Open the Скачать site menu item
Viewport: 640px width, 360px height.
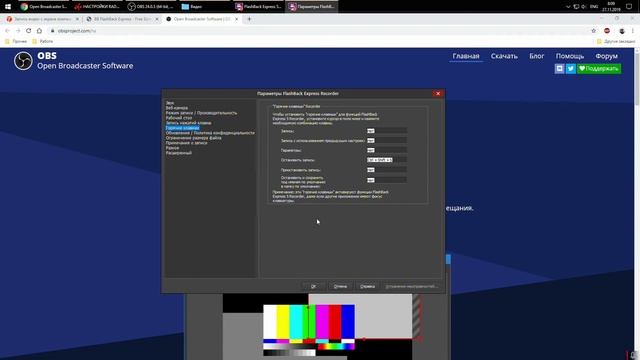tap(504, 56)
